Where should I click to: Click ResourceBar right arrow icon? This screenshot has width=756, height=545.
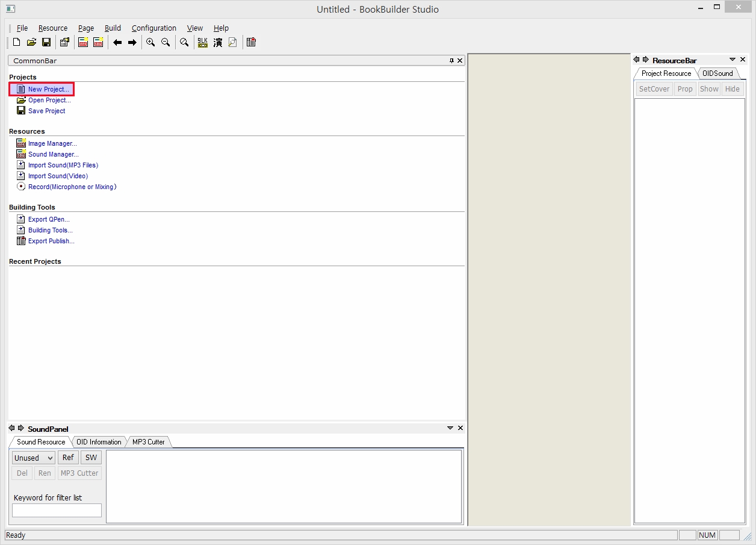(x=646, y=60)
